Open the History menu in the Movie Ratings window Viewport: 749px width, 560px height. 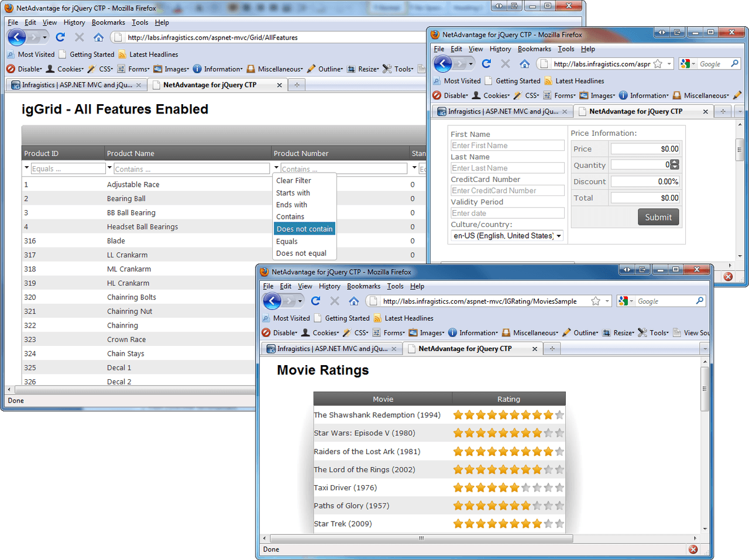pos(329,286)
